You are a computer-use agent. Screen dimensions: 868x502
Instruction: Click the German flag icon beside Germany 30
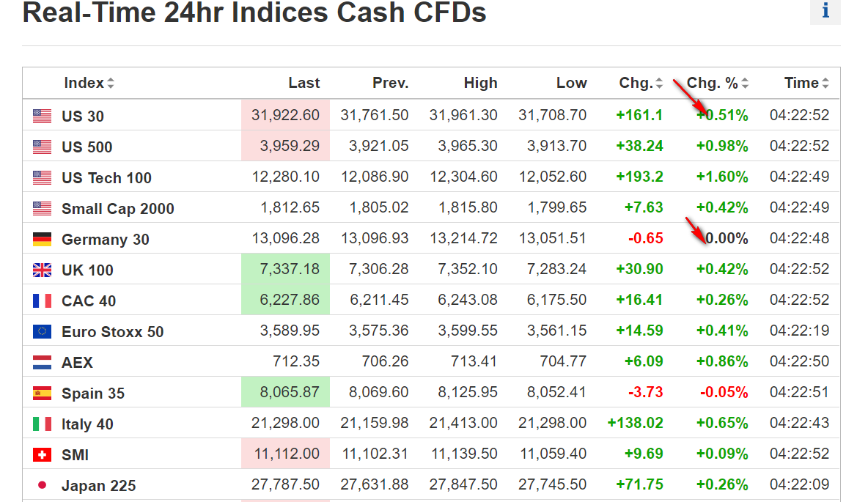click(43, 239)
